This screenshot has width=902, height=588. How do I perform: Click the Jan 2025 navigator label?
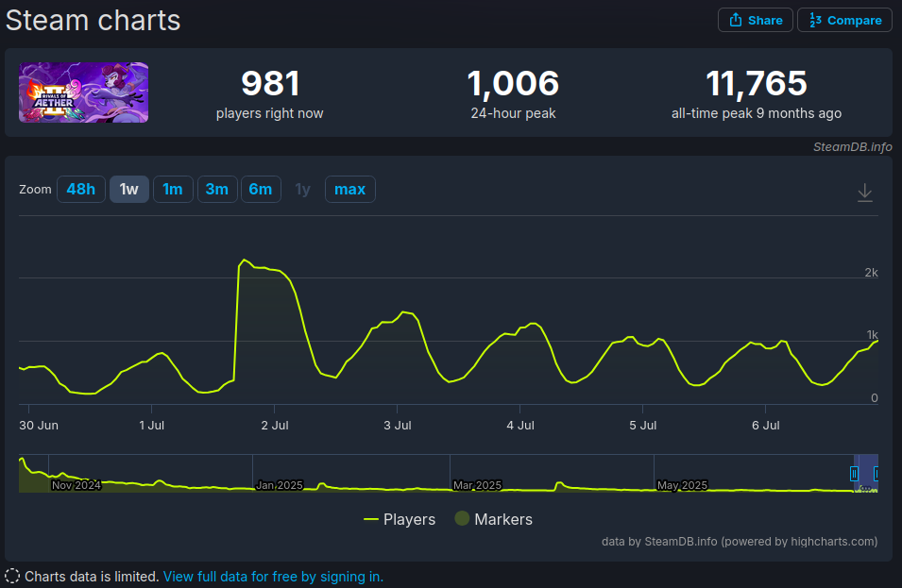click(x=280, y=486)
